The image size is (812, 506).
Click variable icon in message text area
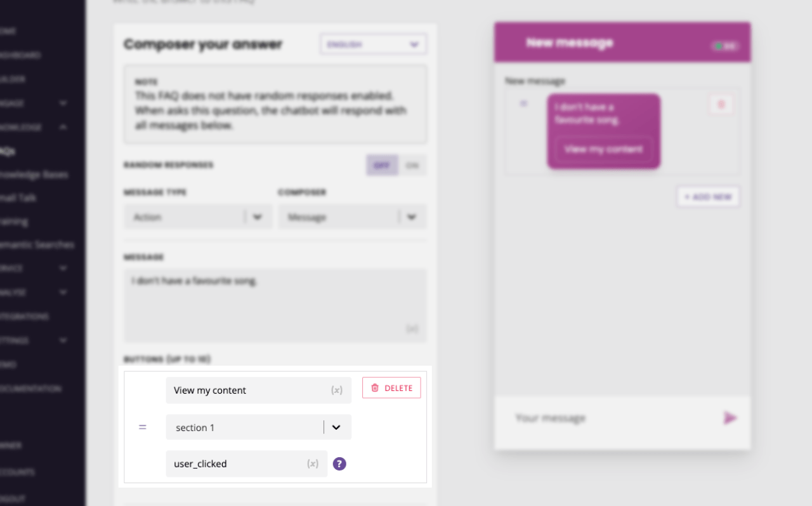tap(412, 329)
